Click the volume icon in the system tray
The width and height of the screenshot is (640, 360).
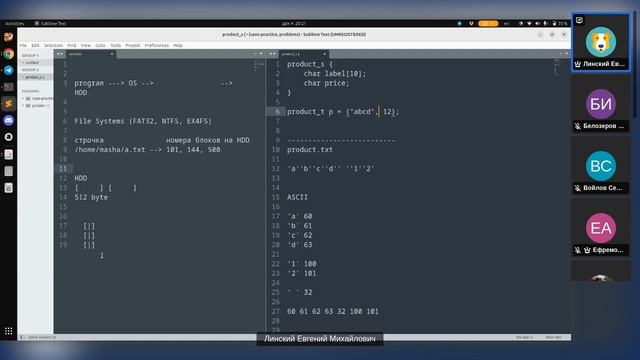coord(537,24)
